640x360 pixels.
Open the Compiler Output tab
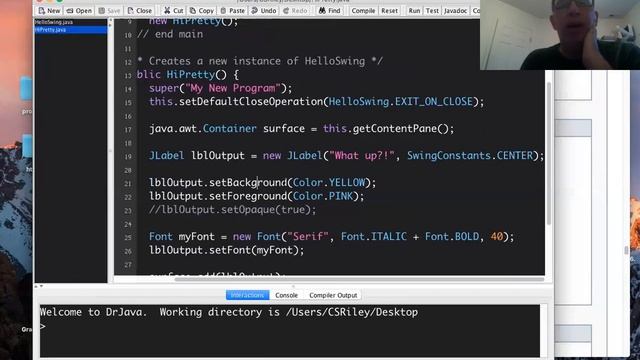click(333, 295)
